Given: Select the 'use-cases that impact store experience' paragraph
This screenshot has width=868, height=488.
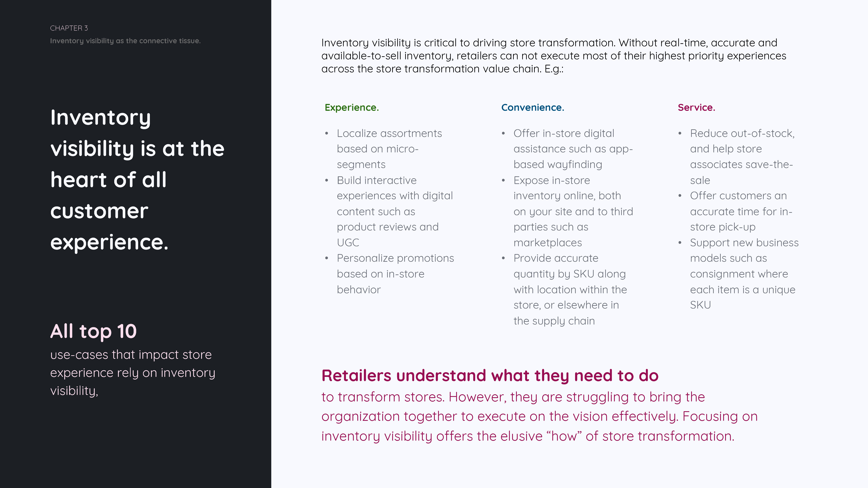Looking at the screenshot, I should click(132, 373).
